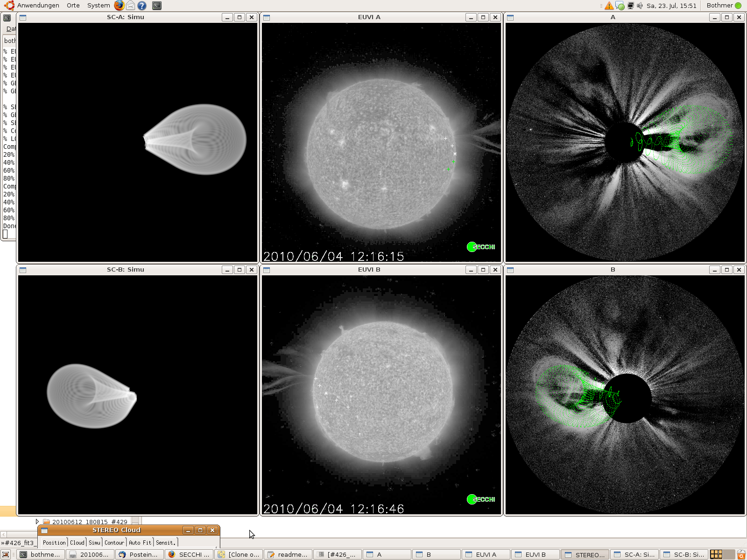Open the Anwendungen menu

pos(38,6)
